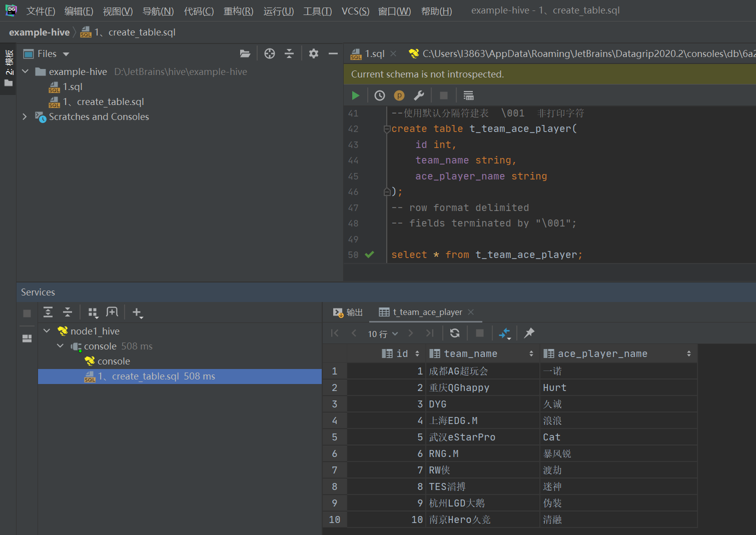Click compare data icon with blue arrows

pyautogui.click(x=505, y=333)
